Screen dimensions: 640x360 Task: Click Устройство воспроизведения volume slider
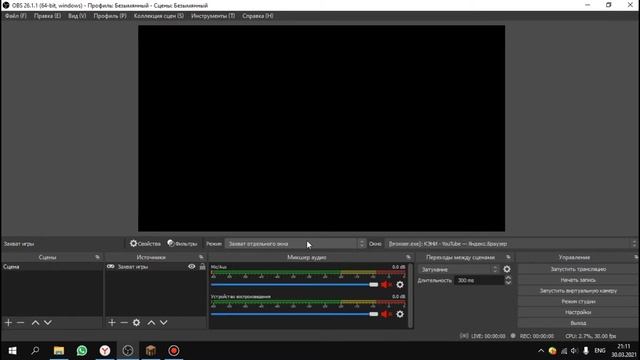pyautogui.click(x=294, y=314)
